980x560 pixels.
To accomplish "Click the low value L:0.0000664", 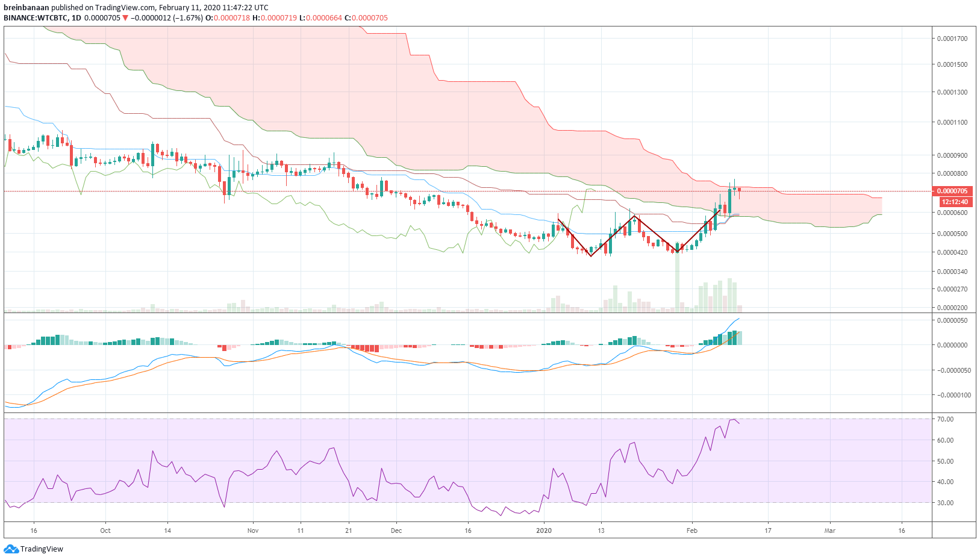I will [321, 17].
